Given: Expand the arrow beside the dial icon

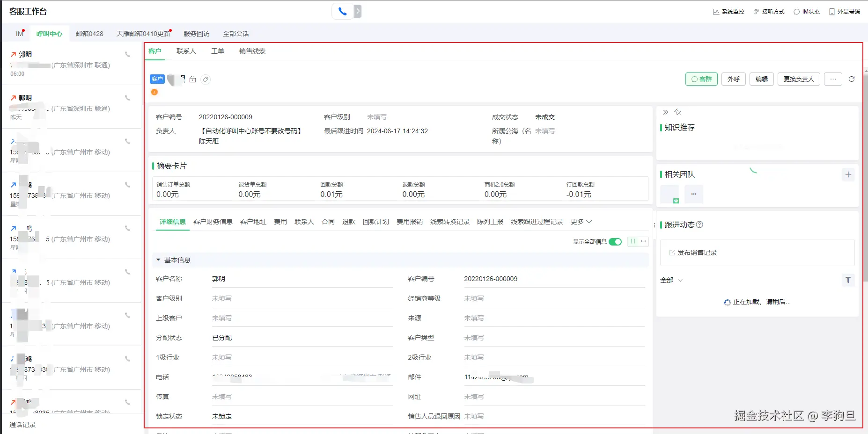Looking at the screenshot, I should [358, 11].
